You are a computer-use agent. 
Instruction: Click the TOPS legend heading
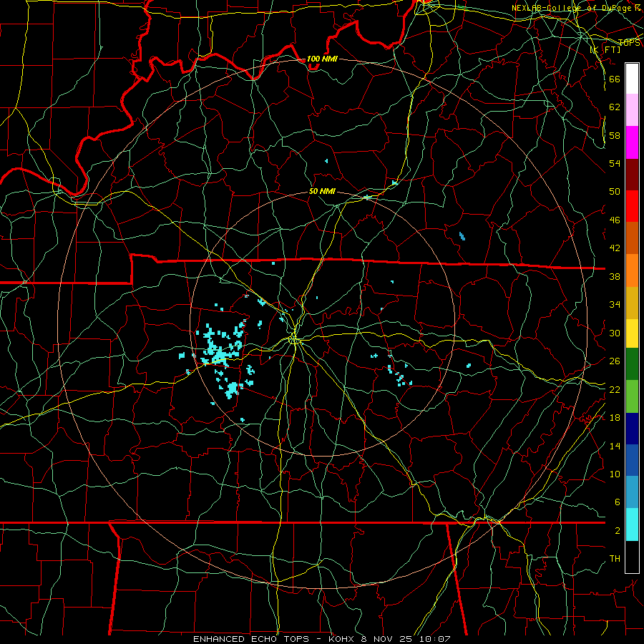point(629,43)
